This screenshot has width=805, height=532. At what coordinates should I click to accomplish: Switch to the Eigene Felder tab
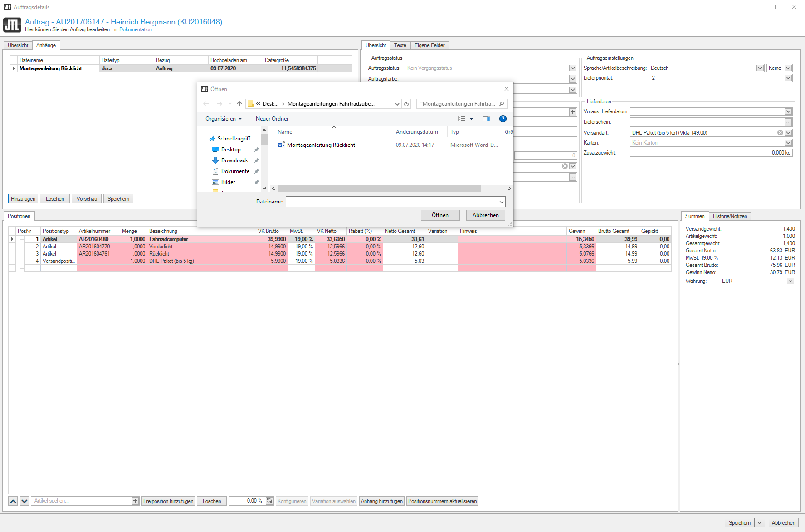pyautogui.click(x=429, y=45)
